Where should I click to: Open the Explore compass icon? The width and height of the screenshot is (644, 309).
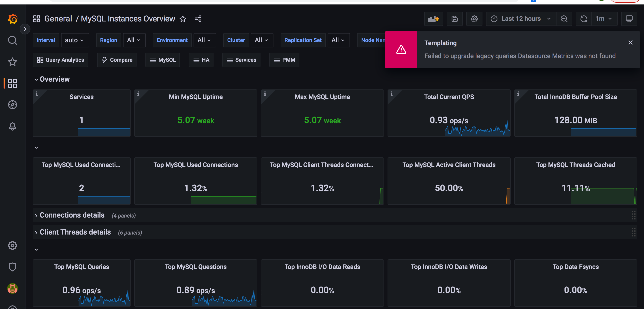pos(13,105)
